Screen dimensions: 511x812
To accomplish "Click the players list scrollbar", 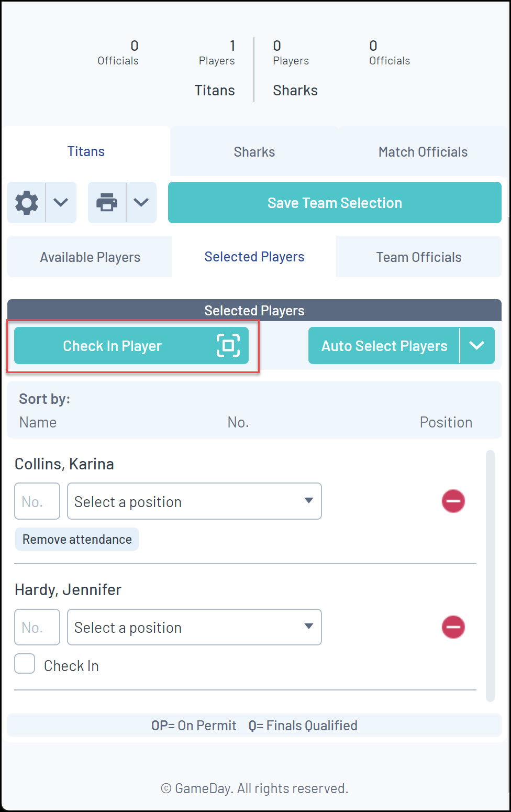I will (x=490, y=575).
